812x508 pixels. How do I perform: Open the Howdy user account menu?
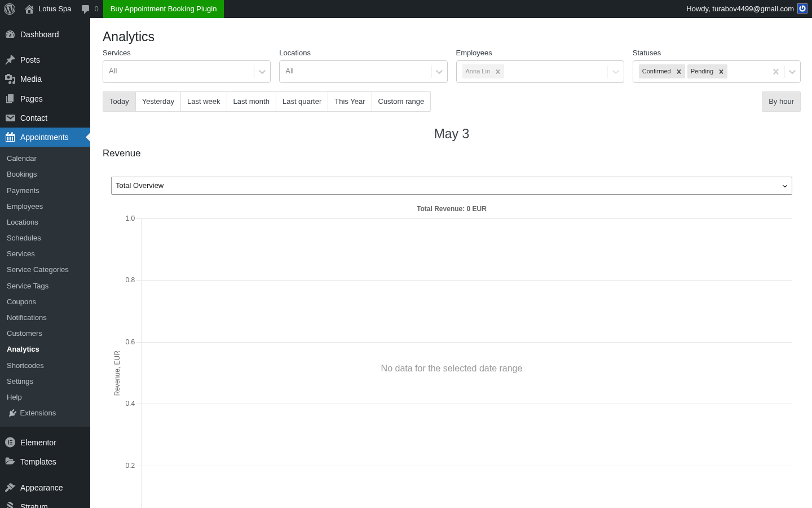tap(747, 9)
